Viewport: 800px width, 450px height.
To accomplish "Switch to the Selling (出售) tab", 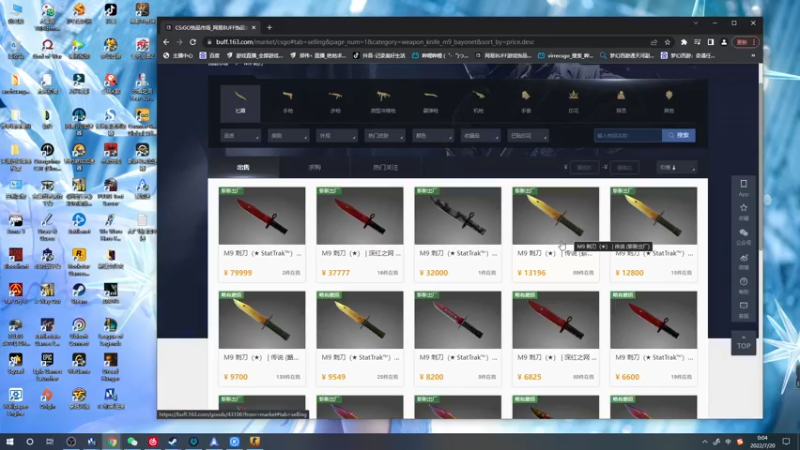I will pyautogui.click(x=243, y=167).
